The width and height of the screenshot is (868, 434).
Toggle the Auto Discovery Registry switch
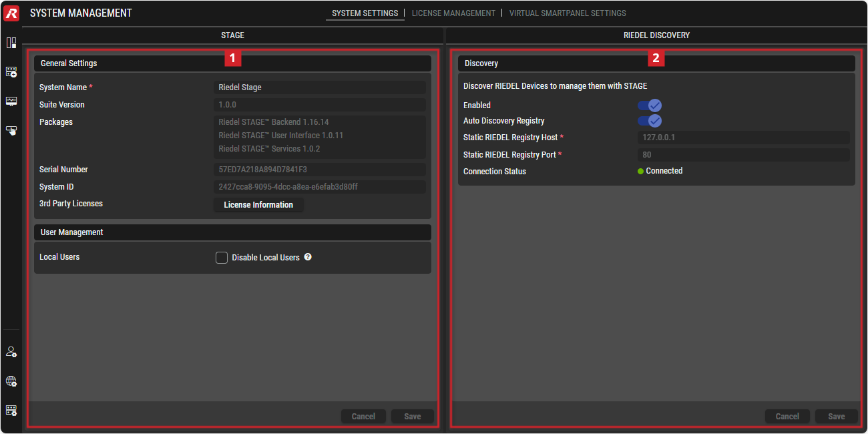pos(649,121)
